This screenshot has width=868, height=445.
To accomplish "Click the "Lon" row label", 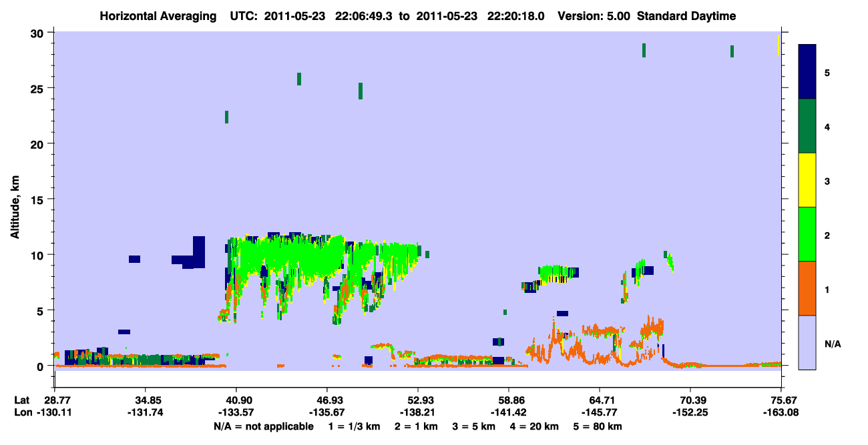I will tap(23, 412).
